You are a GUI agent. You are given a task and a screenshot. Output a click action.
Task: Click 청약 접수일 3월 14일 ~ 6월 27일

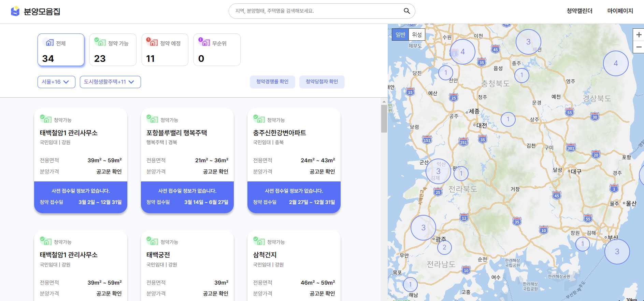(x=187, y=202)
